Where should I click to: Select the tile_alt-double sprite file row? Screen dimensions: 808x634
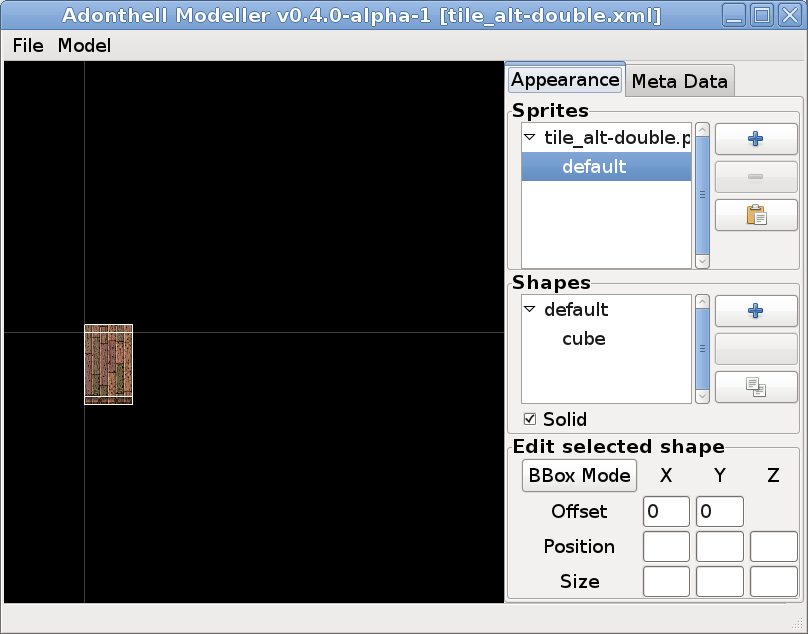(606, 138)
